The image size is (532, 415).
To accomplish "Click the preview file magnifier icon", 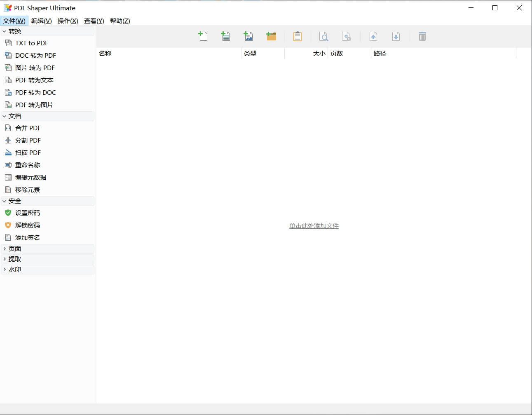I will pyautogui.click(x=324, y=36).
